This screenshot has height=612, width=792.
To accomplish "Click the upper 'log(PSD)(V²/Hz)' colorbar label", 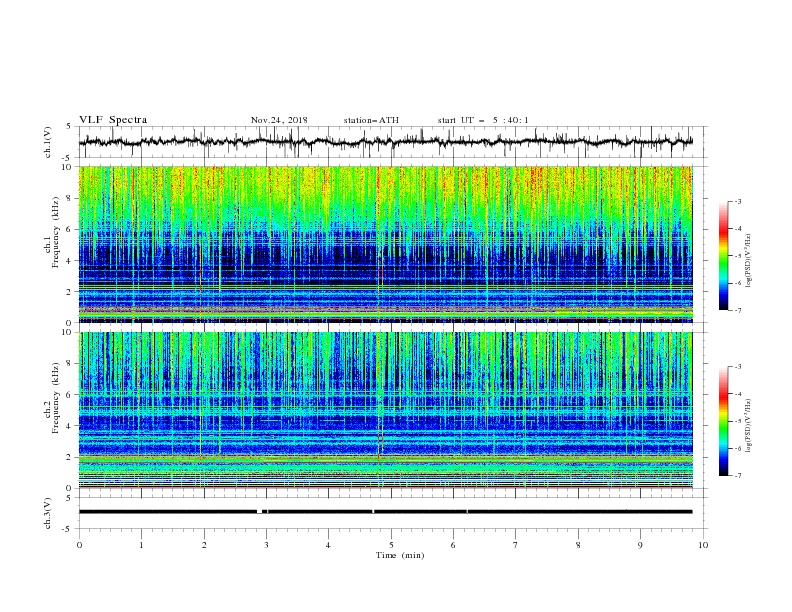I will [x=748, y=261].
